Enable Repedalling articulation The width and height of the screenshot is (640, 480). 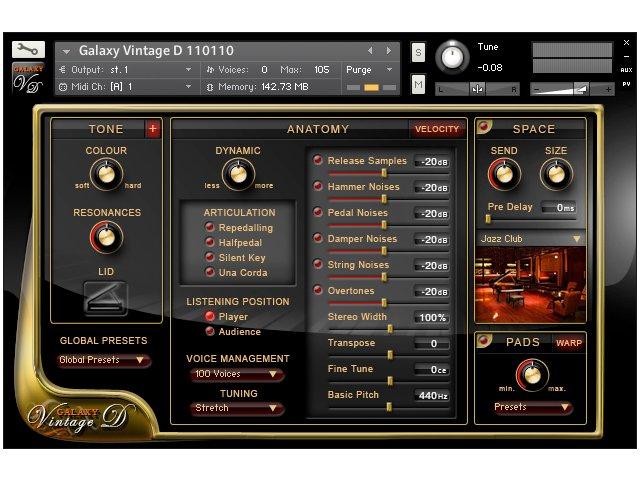[210, 227]
